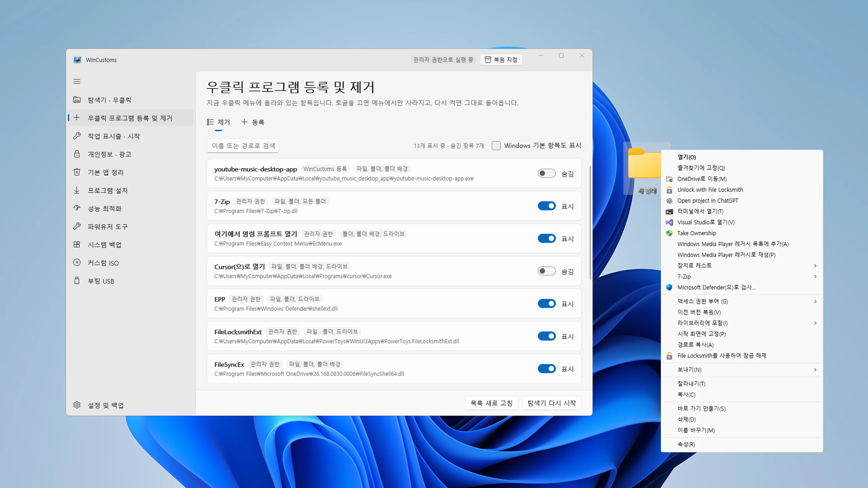Choose 이전 버전 복원(V) menu entry
868x488 pixels.
coord(742,312)
